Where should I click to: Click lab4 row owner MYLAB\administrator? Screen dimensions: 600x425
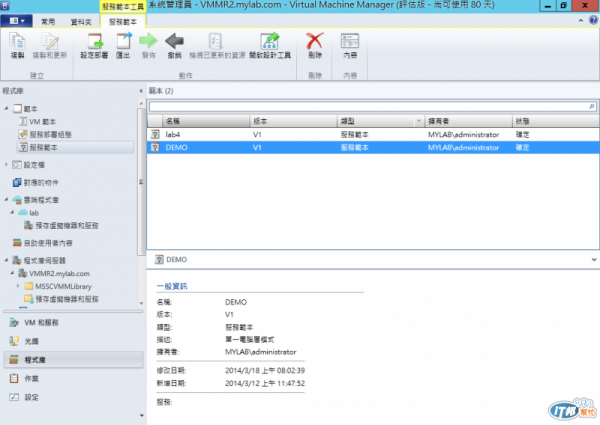[463, 134]
